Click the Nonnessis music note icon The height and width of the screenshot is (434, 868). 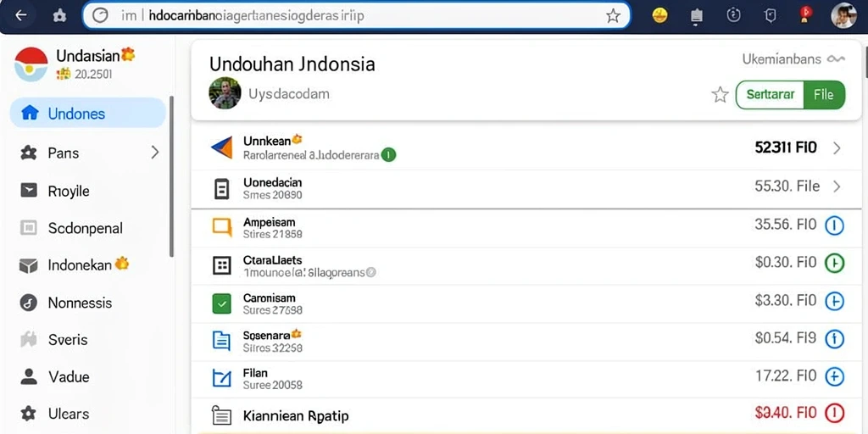pyautogui.click(x=28, y=303)
